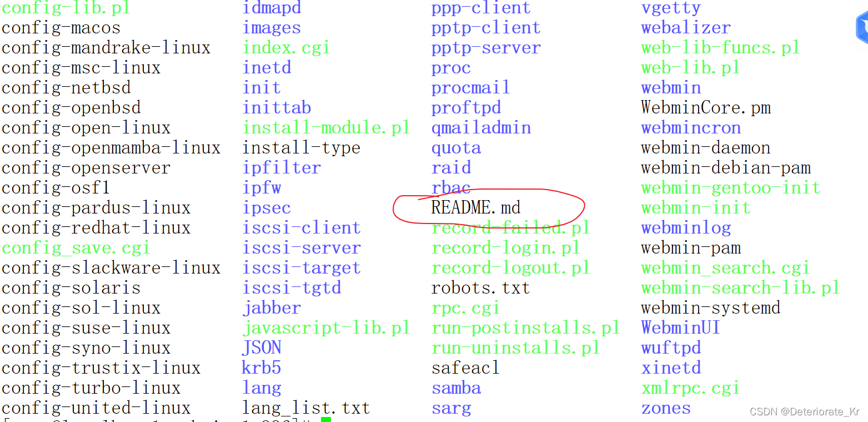Click the proftpd directory
868x422 pixels.
pyautogui.click(x=466, y=108)
